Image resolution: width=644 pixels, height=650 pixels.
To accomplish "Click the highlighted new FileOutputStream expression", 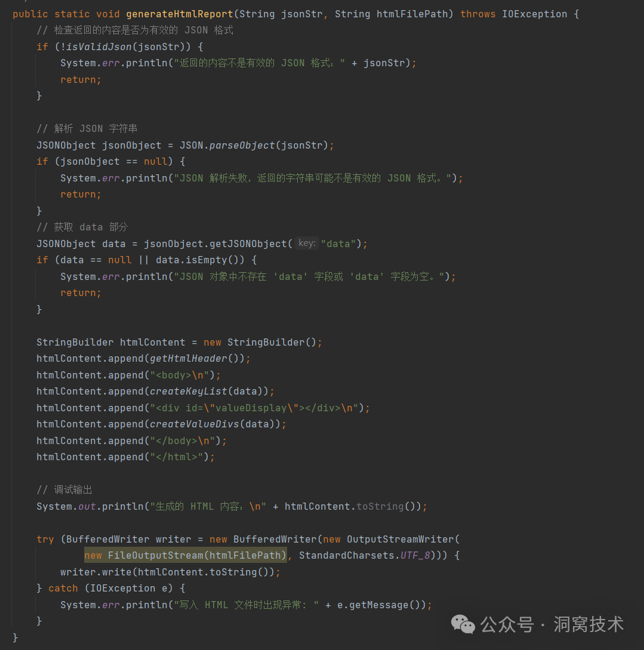I will coord(185,555).
